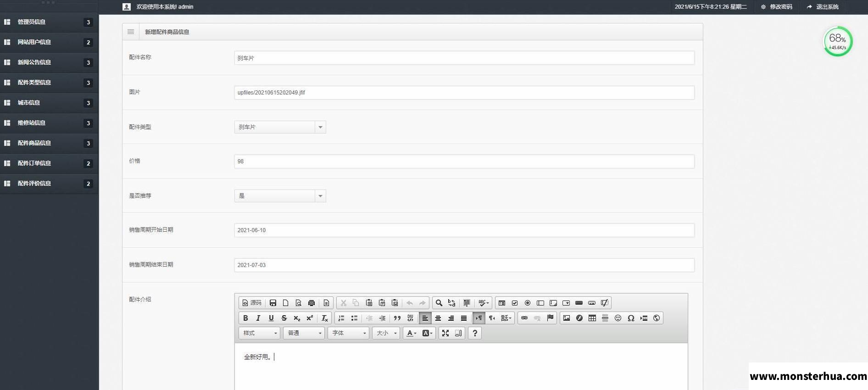Insert a radio button form element
Viewport: 868px width, 390px height.
[528, 303]
